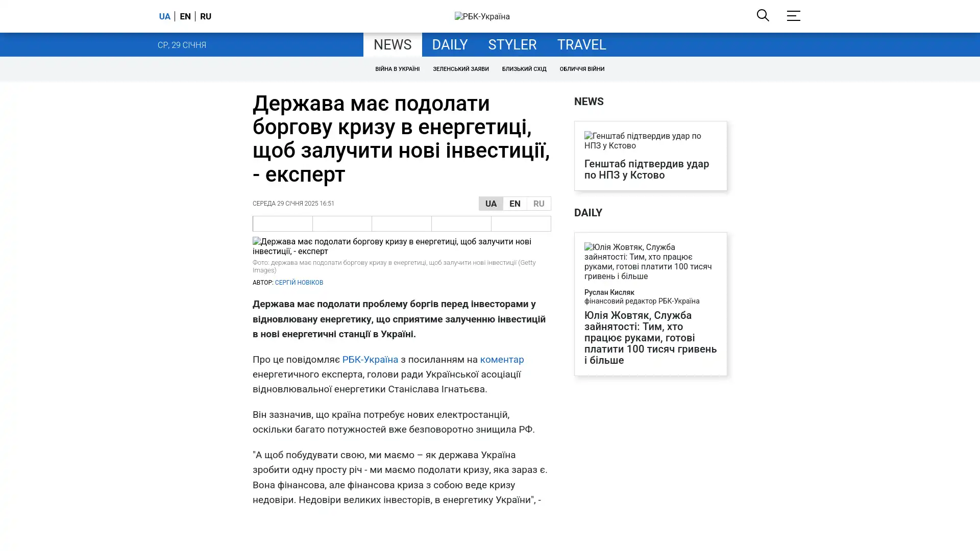
Task: Switch article language to EN
Action: point(514,204)
